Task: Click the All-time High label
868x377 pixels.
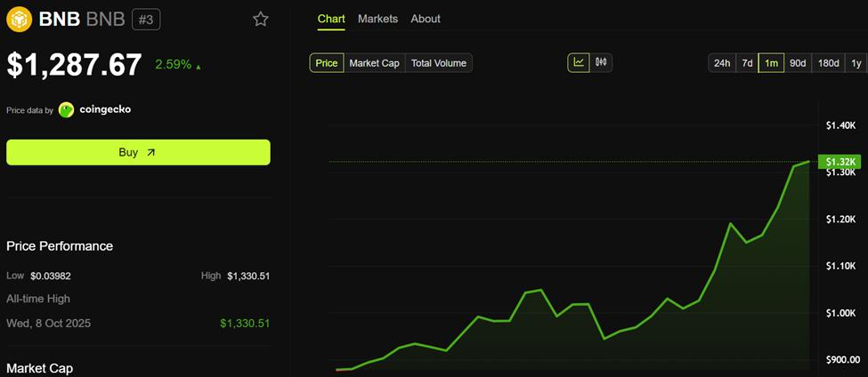Action: point(38,299)
